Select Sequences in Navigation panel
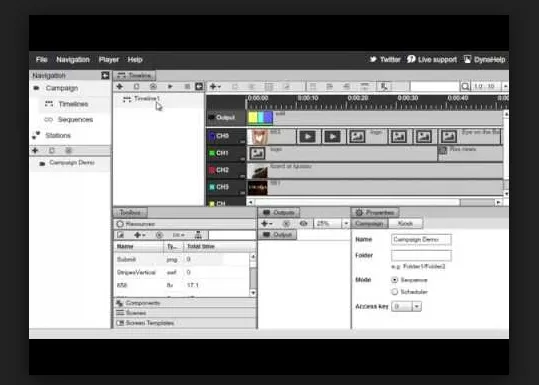 (74, 120)
